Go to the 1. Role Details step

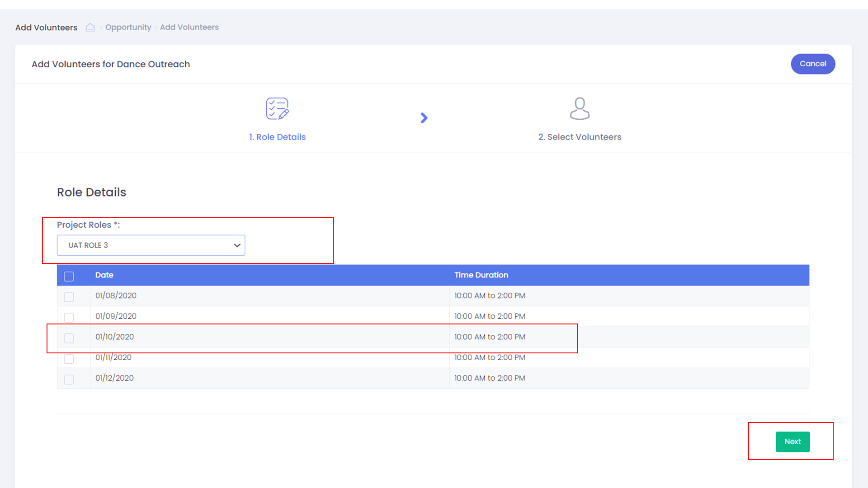[x=277, y=137]
